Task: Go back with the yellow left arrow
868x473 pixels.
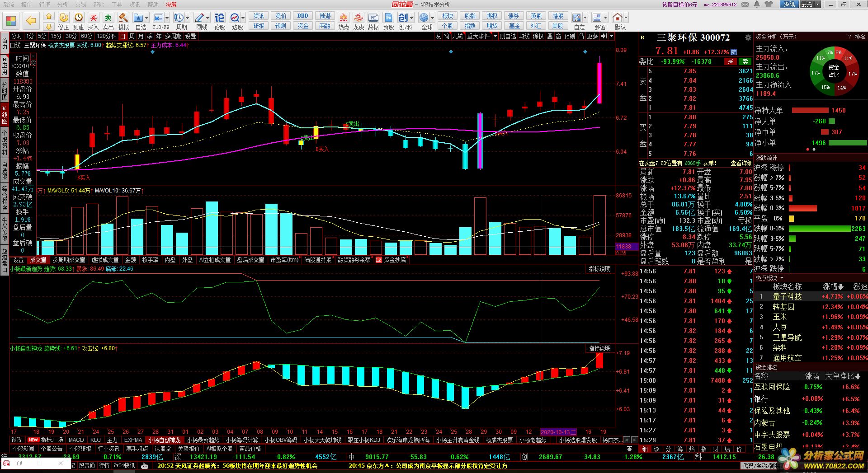Action: pyautogui.click(x=31, y=21)
